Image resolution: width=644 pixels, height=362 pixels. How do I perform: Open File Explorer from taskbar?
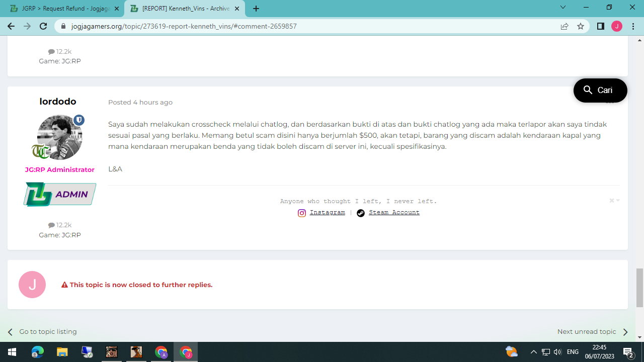62,352
